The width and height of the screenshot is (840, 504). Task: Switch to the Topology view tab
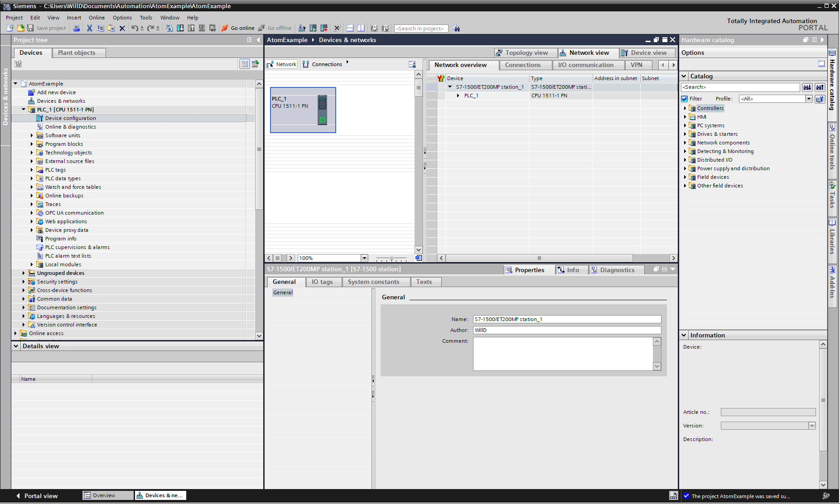click(522, 53)
